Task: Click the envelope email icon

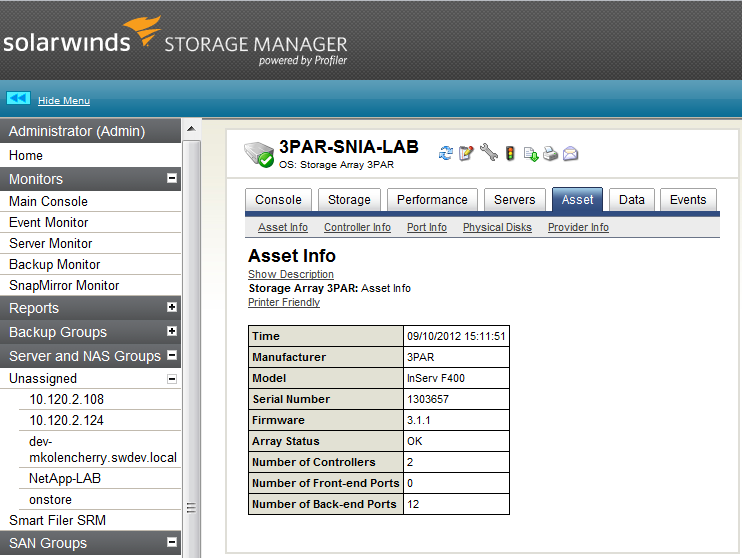Action: coord(570,154)
